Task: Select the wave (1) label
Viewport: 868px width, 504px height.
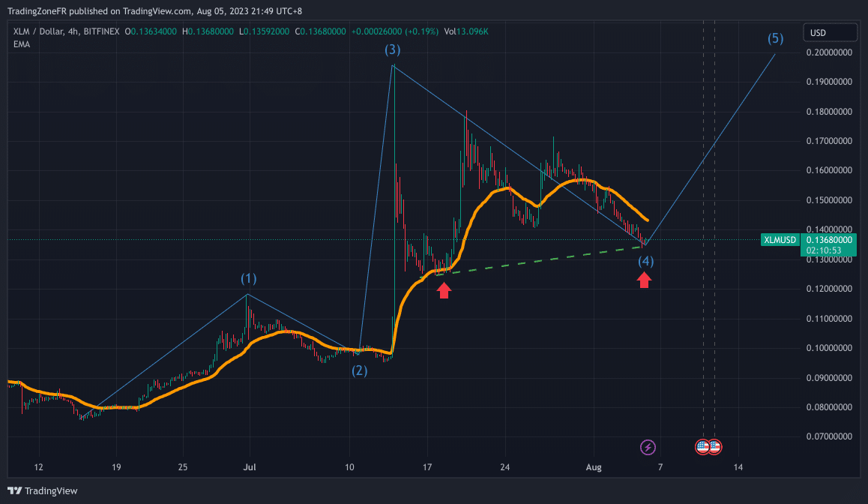Action: click(x=249, y=278)
